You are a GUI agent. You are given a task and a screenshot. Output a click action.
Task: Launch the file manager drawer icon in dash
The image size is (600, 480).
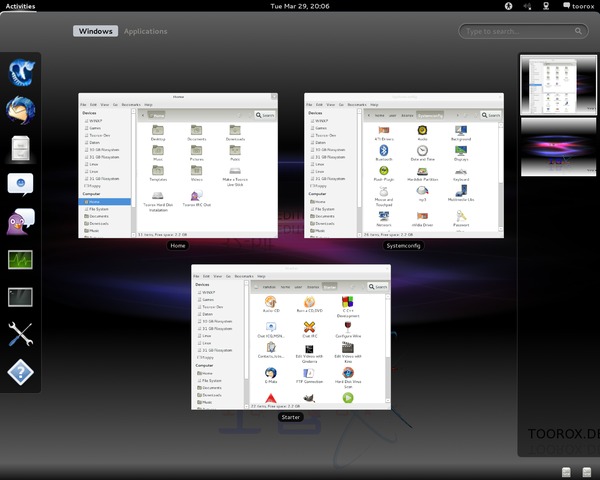click(22, 148)
